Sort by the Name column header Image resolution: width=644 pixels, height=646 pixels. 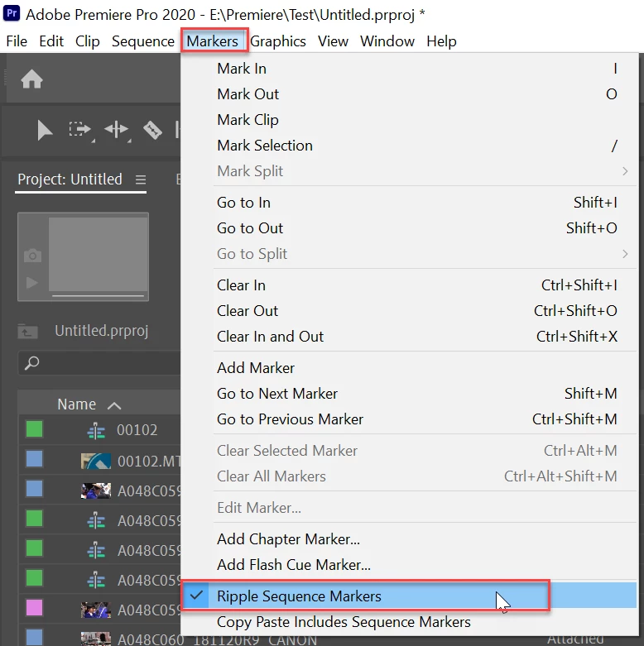point(77,404)
